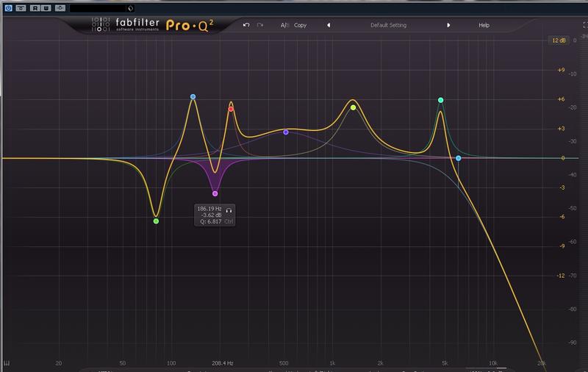The image size is (588, 372).
Task: Click the Q: 6.817 value
Action: click(210, 221)
